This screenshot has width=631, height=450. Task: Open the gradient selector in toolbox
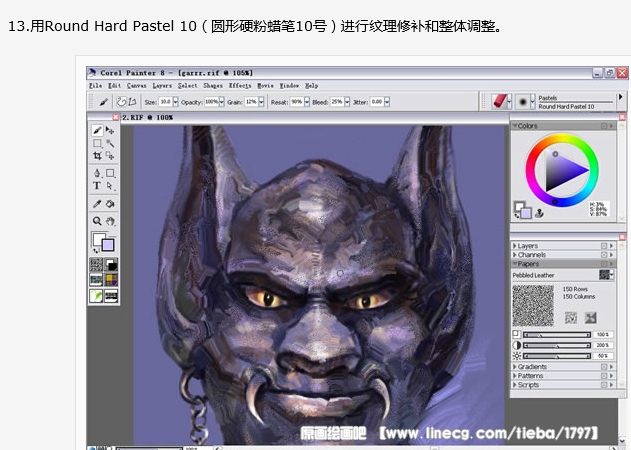111,264
